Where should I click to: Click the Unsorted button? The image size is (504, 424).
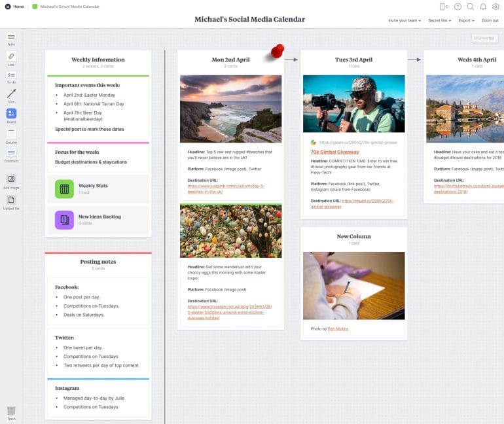[x=484, y=38]
